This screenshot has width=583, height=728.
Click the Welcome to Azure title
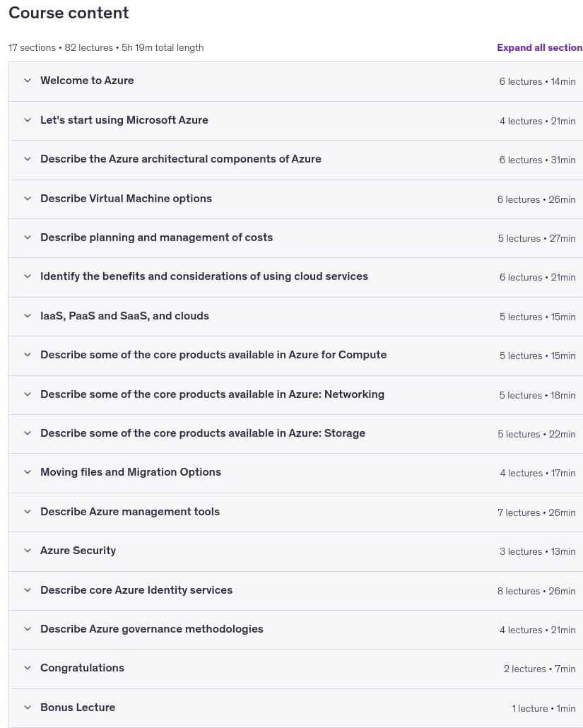coord(87,81)
